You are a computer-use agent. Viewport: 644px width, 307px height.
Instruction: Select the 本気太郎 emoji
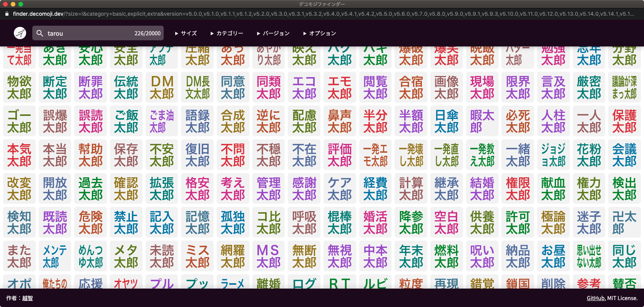click(19, 155)
